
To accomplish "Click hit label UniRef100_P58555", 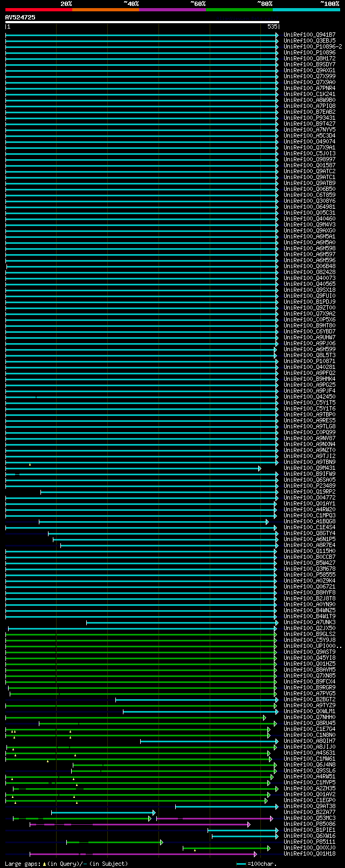I will click(x=309, y=575).
